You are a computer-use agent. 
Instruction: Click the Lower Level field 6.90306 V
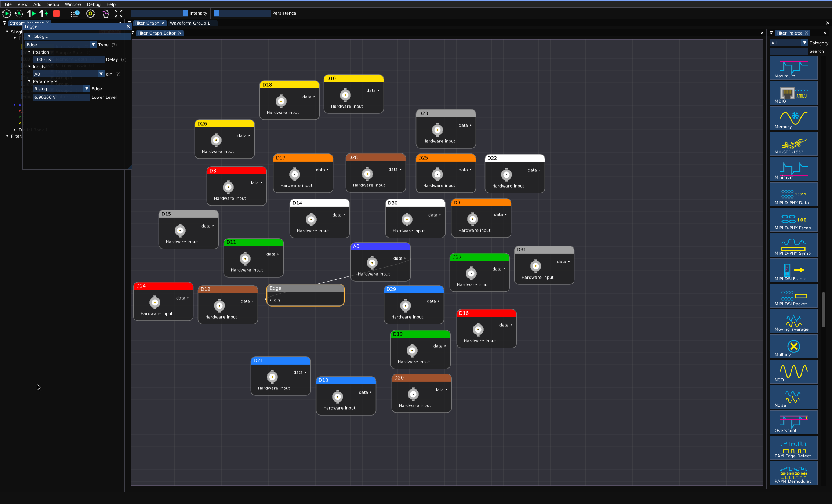click(x=61, y=97)
